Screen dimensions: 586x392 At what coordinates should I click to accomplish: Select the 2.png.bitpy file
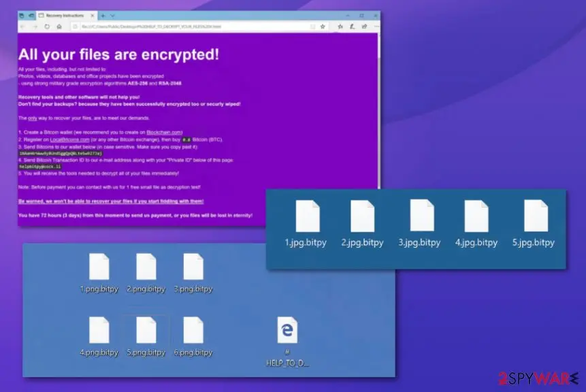146,273
